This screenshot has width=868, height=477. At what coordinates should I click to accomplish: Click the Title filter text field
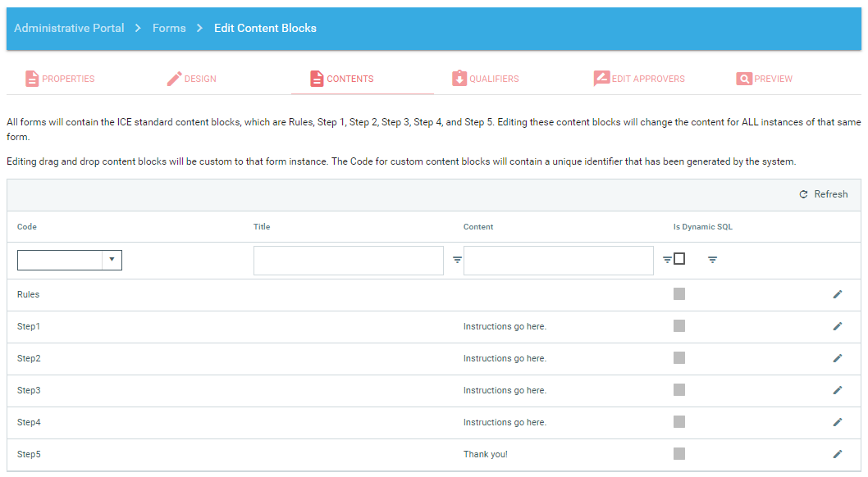pos(348,261)
